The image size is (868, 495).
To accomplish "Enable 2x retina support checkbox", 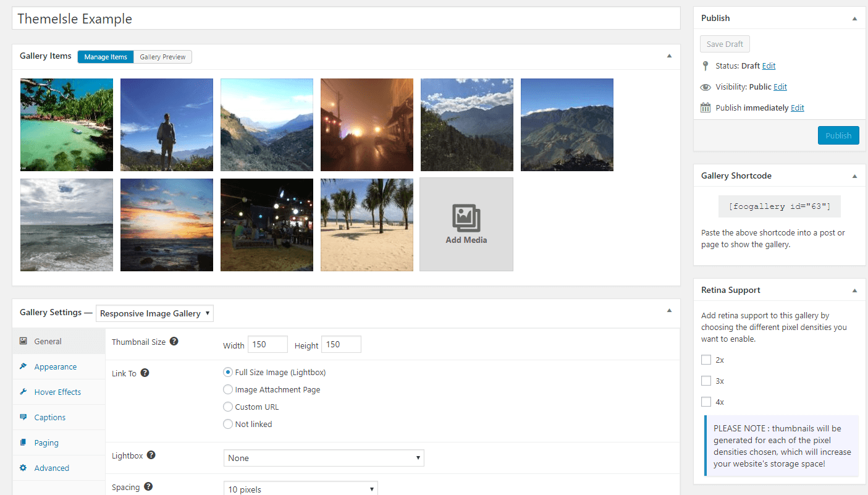I will [x=706, y=360].
